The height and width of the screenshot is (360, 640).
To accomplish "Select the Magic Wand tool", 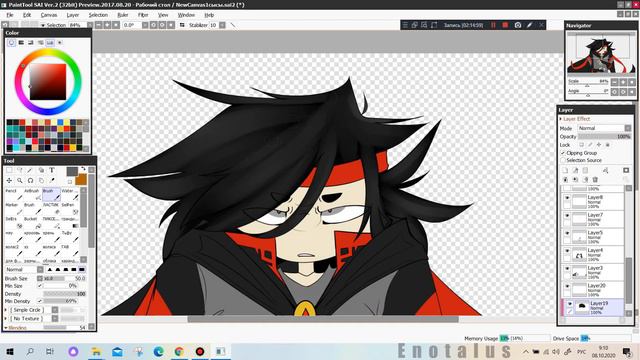I will (30, 170).
